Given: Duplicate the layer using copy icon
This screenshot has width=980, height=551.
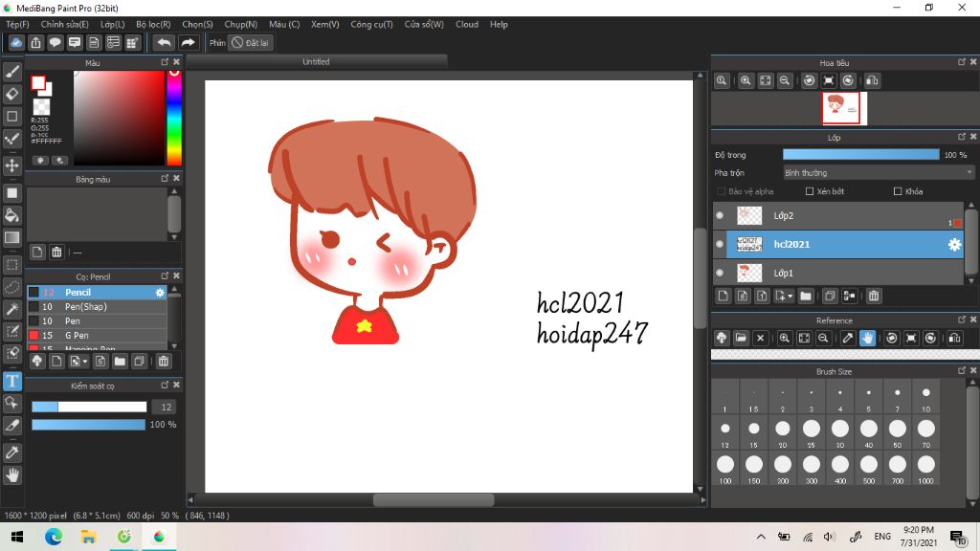Looking at the screenshot, I should (x=830, y=296).
